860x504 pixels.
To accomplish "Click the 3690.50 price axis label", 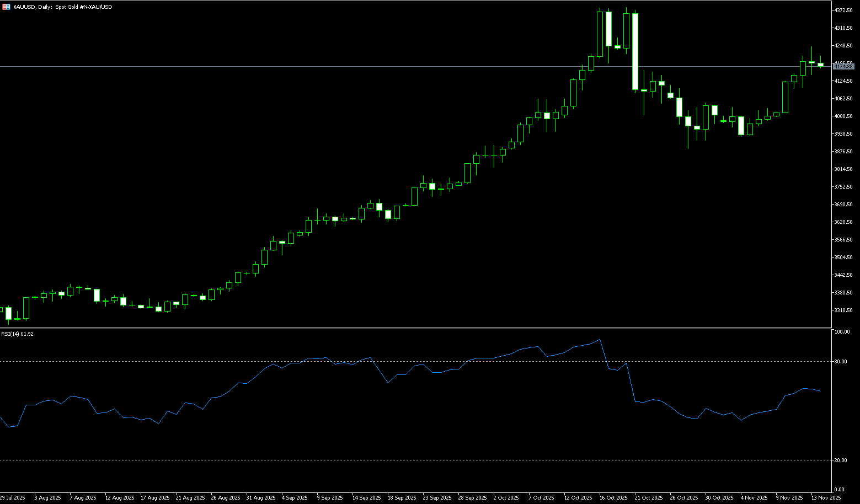I will point(843,205).
